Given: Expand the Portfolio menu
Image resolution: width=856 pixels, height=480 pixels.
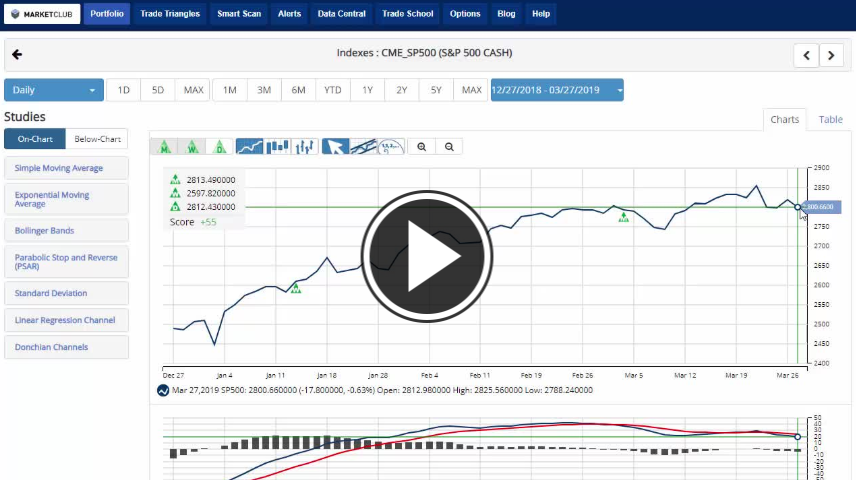Looking at the screenshot, I should [x=107, y=14].
